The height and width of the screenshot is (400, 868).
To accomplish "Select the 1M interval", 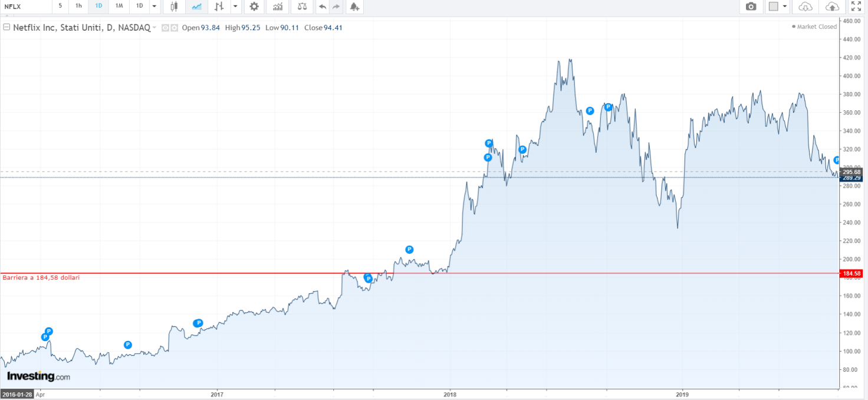I will (119, 6).
